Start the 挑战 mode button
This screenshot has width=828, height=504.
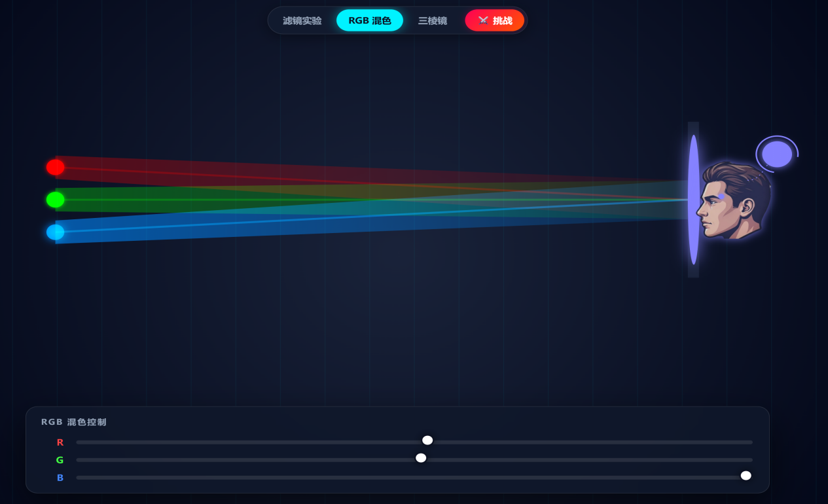(495, 20)
